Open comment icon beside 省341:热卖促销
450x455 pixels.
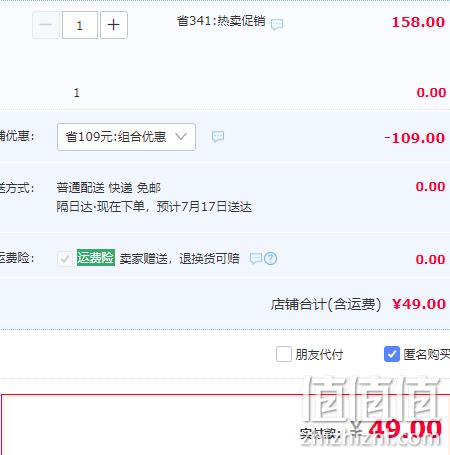tap(277, 24)
